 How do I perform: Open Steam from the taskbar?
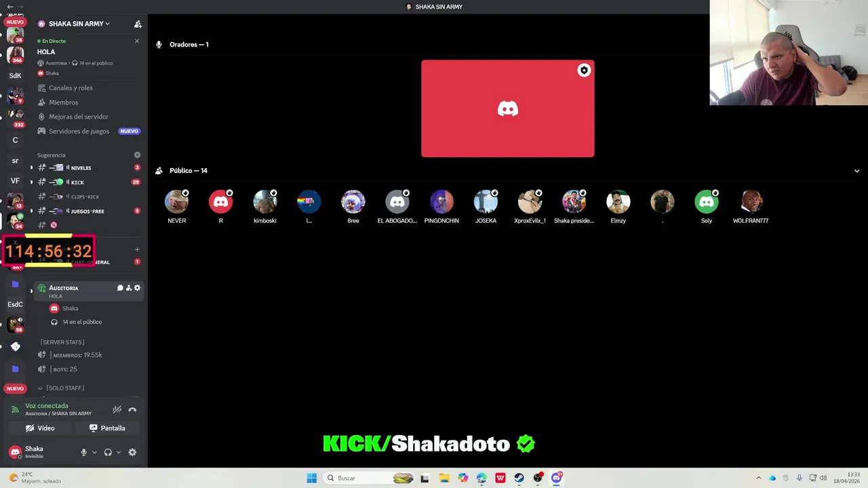[519, 478]
